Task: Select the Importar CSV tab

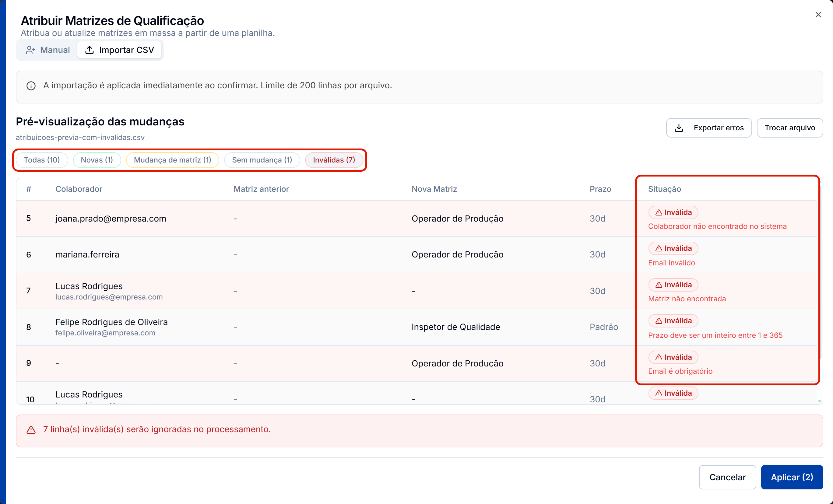Action: coord(119,50)
